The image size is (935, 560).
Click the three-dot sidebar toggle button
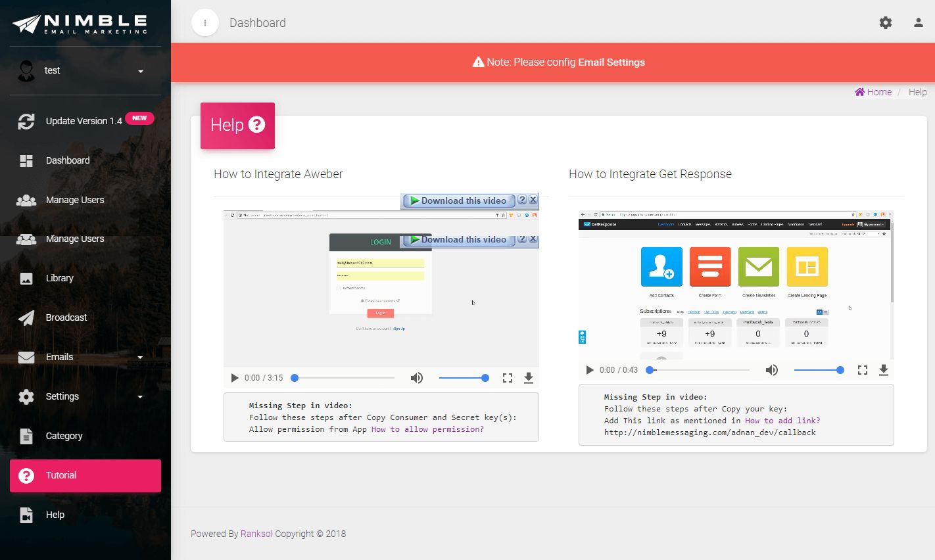pos(205,23)
